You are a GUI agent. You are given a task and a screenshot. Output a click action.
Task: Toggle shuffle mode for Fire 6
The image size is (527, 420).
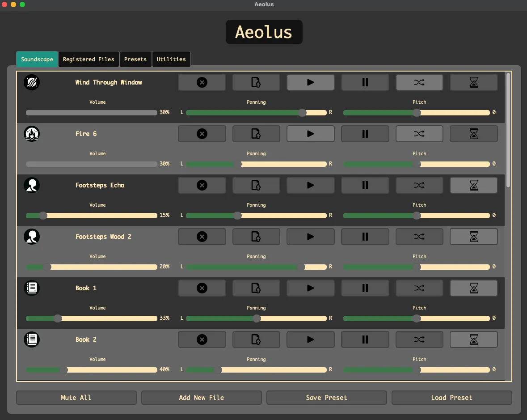[x=419, y=133]
